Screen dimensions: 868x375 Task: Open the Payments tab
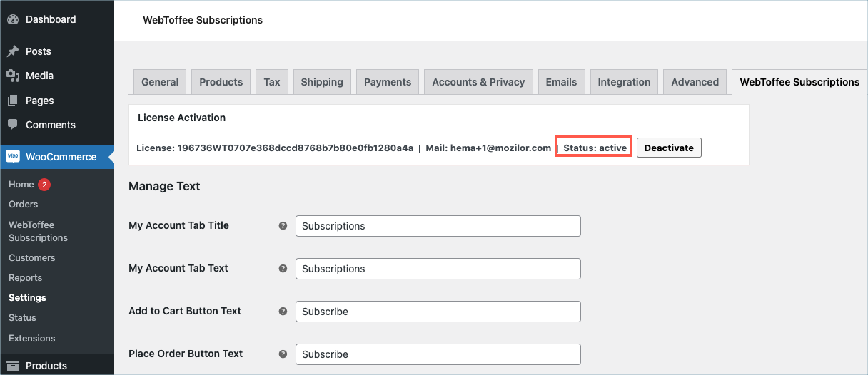pos(388,82)
